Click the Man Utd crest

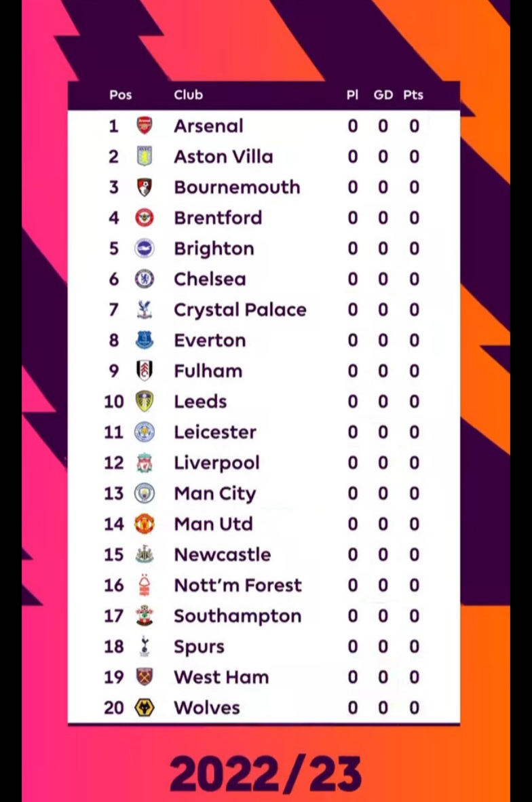[145, 524]
